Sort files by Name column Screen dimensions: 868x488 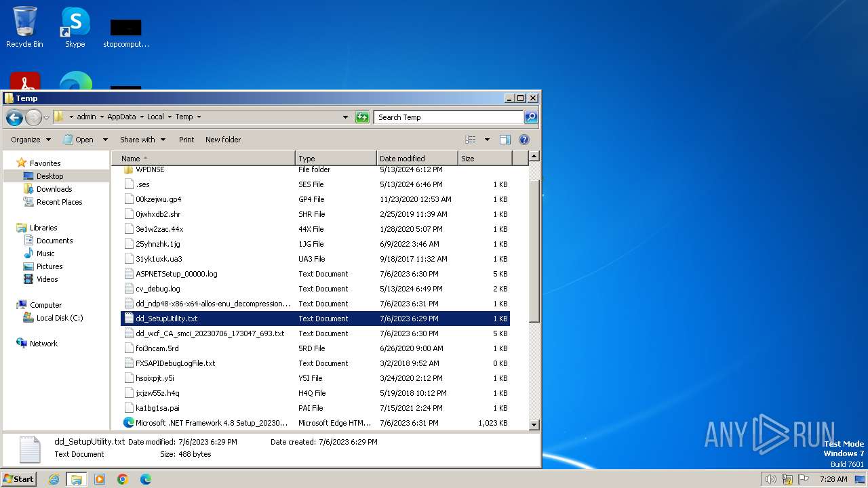pyautogui.click(x=203, y=159)
